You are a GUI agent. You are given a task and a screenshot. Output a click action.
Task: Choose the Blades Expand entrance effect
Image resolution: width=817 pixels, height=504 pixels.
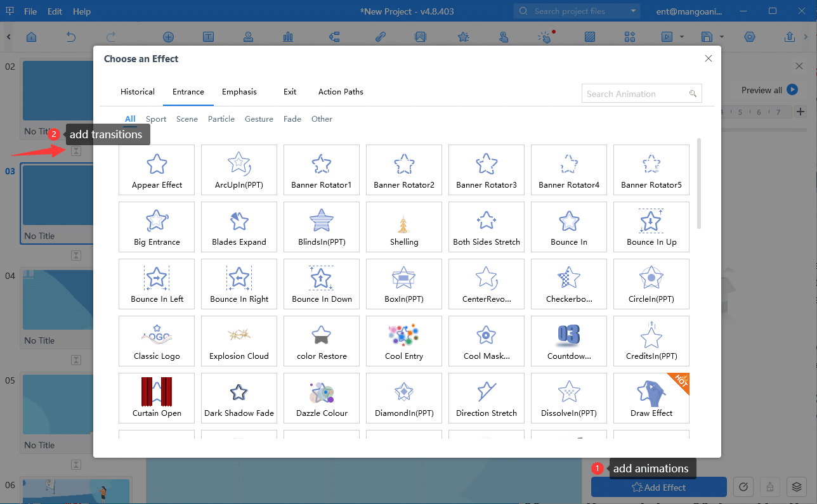[239, 226]
